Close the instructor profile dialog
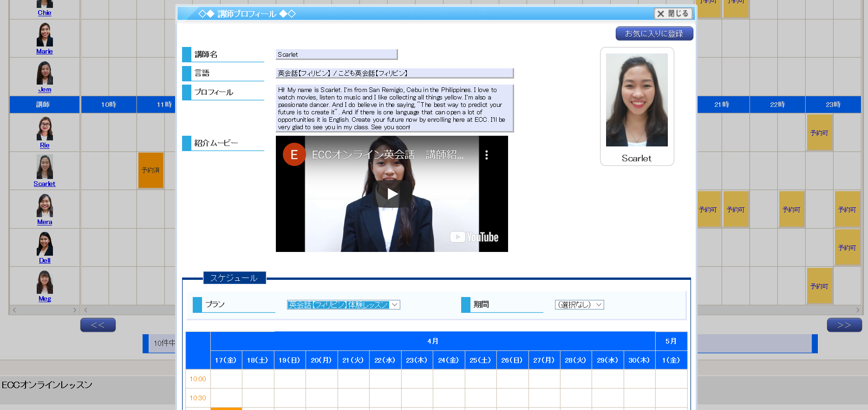 pyautogui.click(x=673, y=13)
